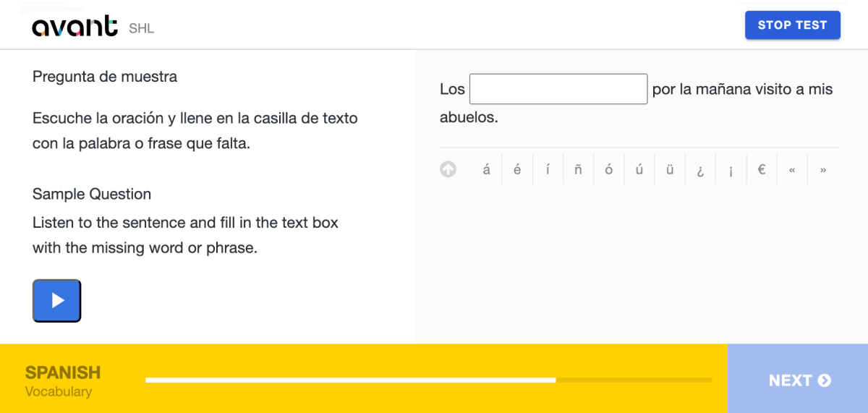Click the Sample Question heading
868x413 pixels.
[x=92, y=194]
